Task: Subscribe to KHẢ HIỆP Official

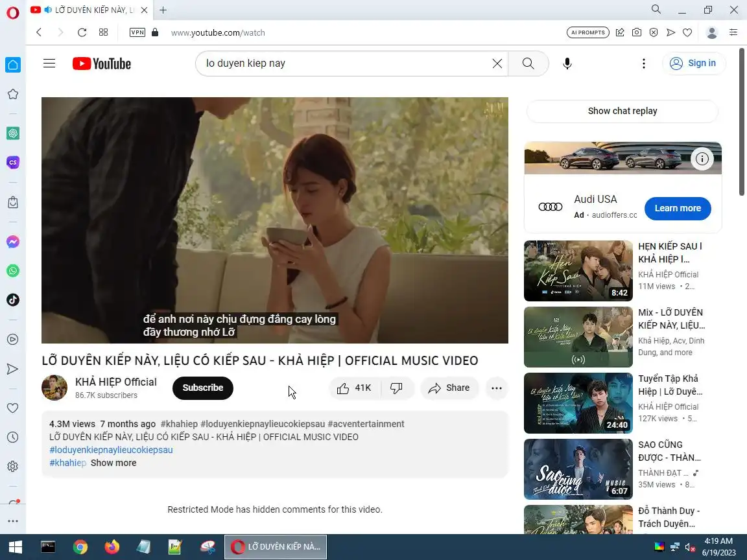Action: 203,388
